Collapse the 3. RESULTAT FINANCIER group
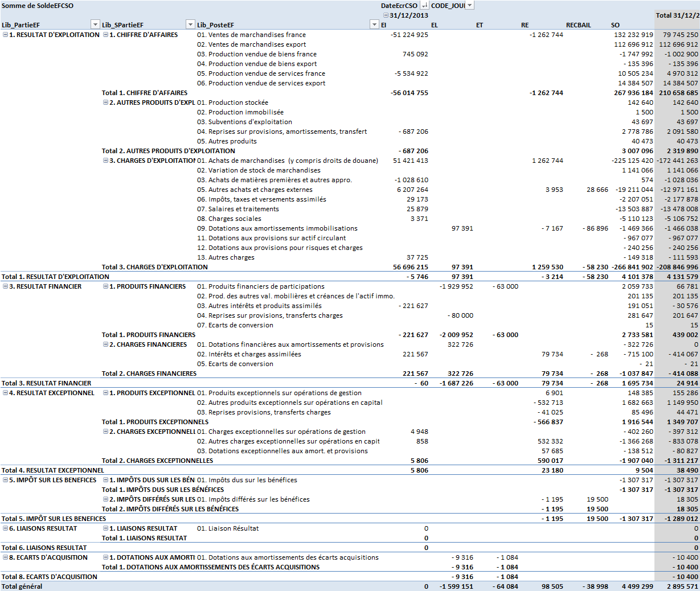The image size is (700, 591). (x=6, y=286)
